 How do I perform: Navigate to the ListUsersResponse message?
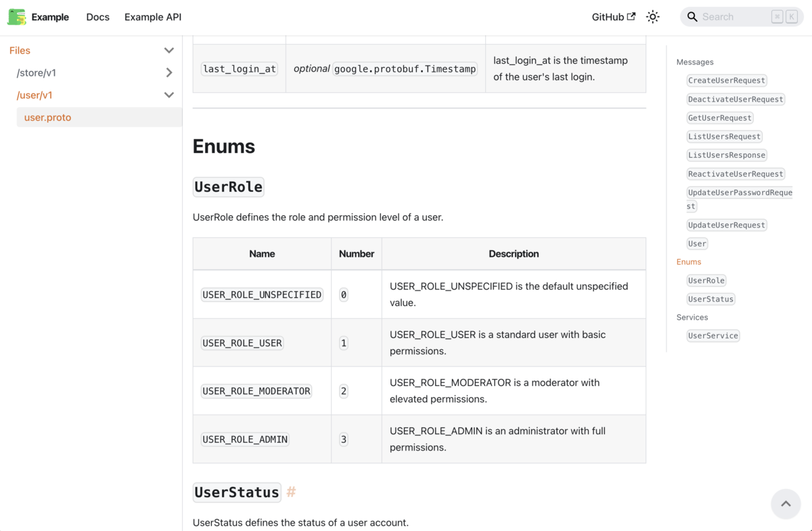tap(727, 154)
